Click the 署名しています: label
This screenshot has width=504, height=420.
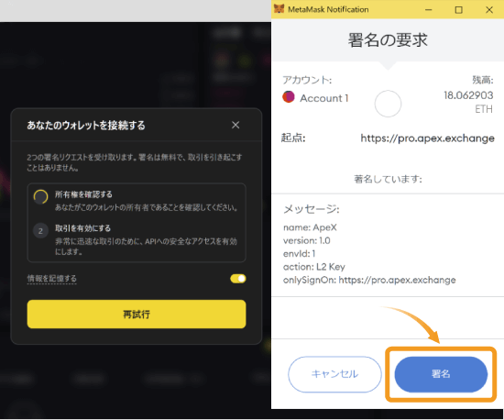388,179
